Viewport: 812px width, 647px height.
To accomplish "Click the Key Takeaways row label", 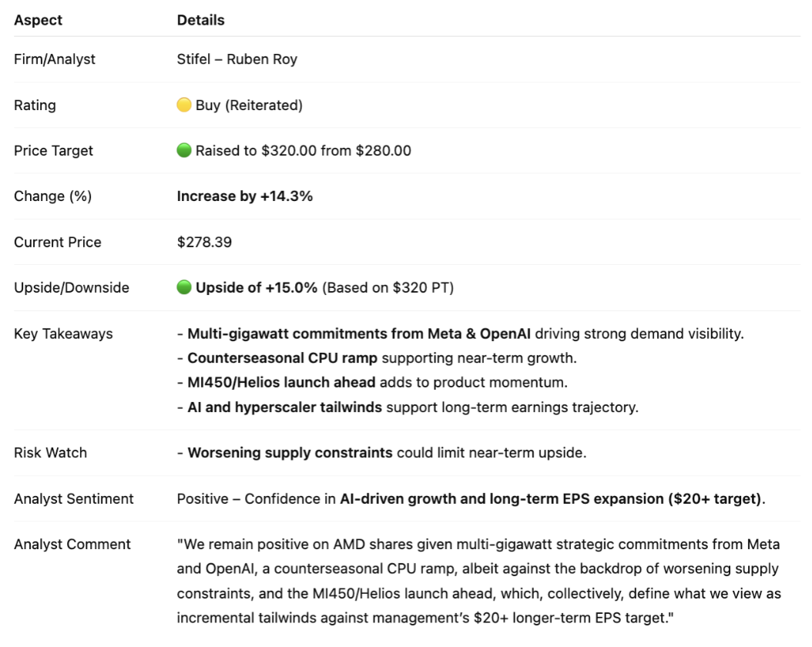I will (63, 334).
